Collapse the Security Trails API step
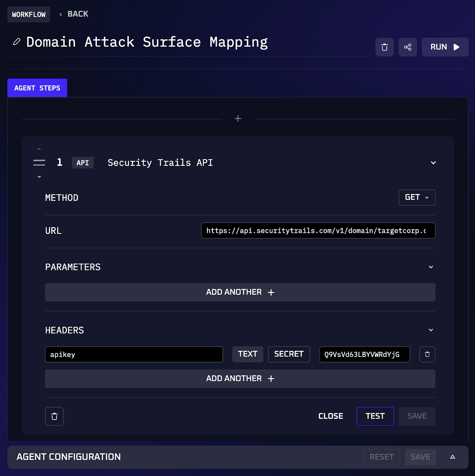This screenshot has width=475, height=476. (433, 163)
